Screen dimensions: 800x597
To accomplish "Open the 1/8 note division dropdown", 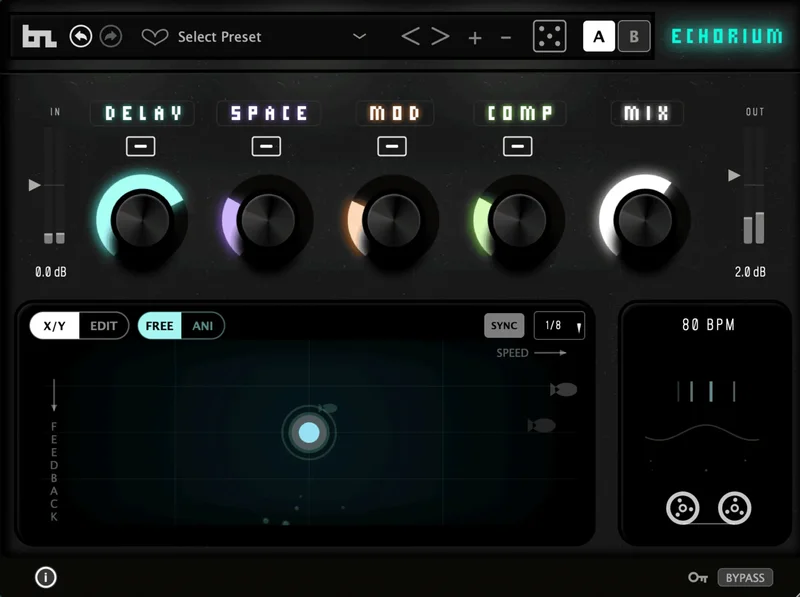I will click(559, 326).
